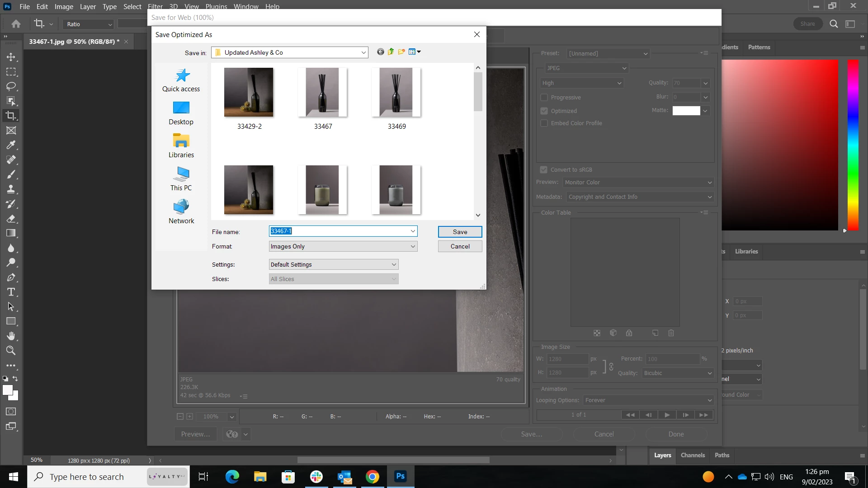The image size is (868, 488).
Task: Enable the Progressive checkbox
Action: [544, 98]
